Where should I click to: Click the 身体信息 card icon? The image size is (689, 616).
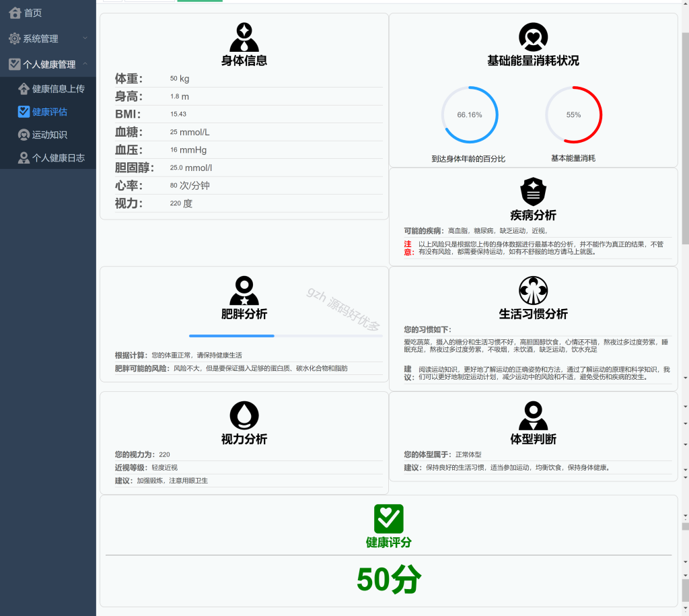coord(244,38)
